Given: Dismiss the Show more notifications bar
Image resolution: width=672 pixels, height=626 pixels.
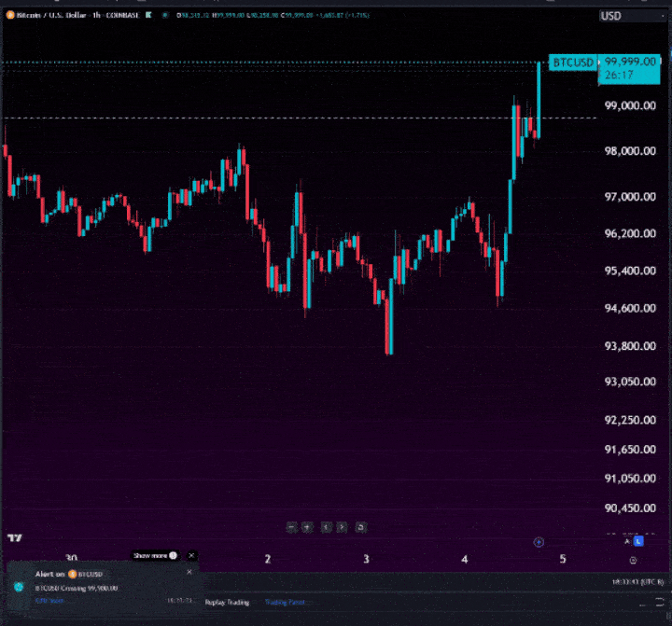Looking at the screenshot, I should click(192, 555).
